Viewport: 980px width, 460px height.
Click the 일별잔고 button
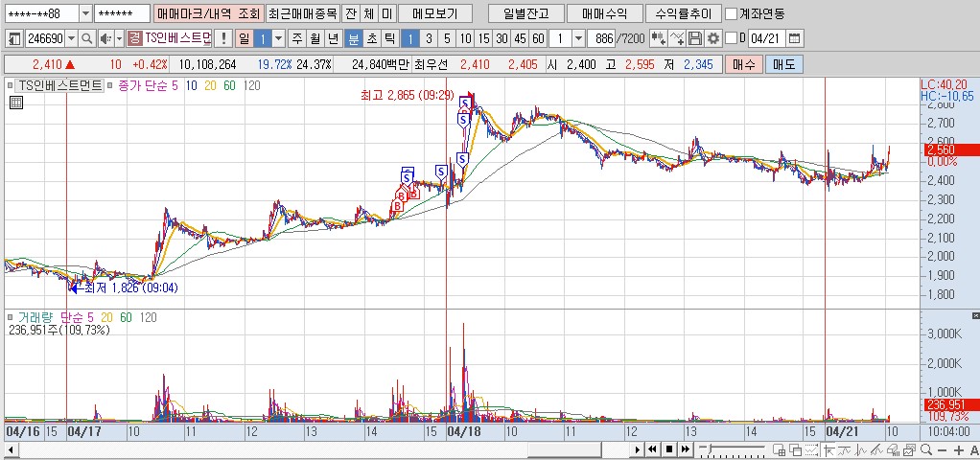click(x=525, y=13)
